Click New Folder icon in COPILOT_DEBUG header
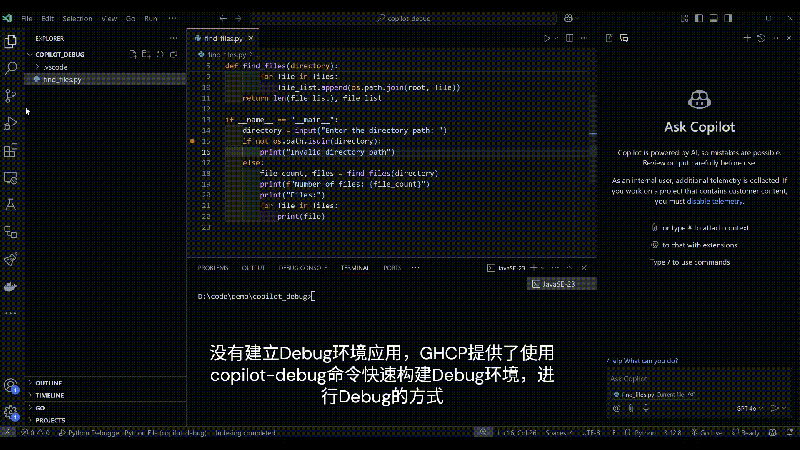The width and height of the screenshot is (800, 450). (146, 54)
